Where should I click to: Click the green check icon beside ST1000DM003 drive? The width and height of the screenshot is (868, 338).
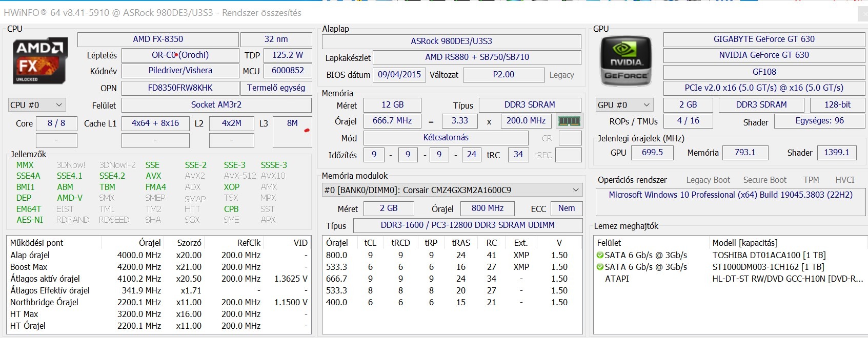click(600, 267)
